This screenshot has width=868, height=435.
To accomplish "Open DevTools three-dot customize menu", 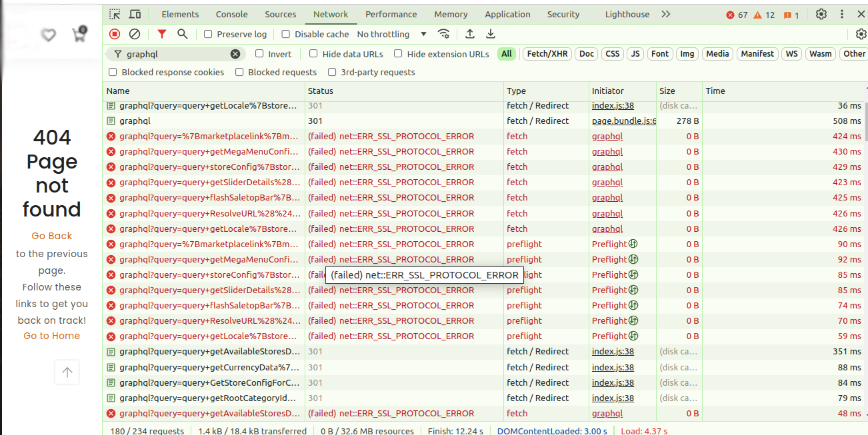I will coord(842,14).
